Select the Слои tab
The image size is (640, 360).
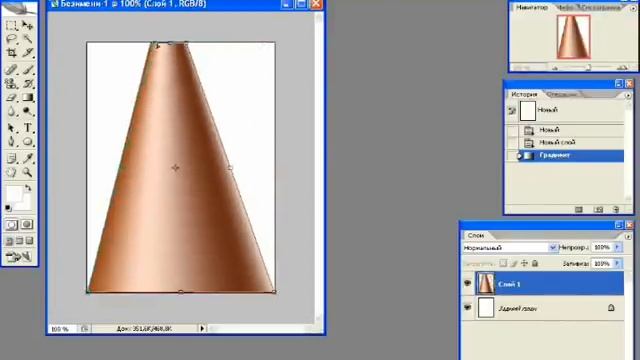point(476,236)
